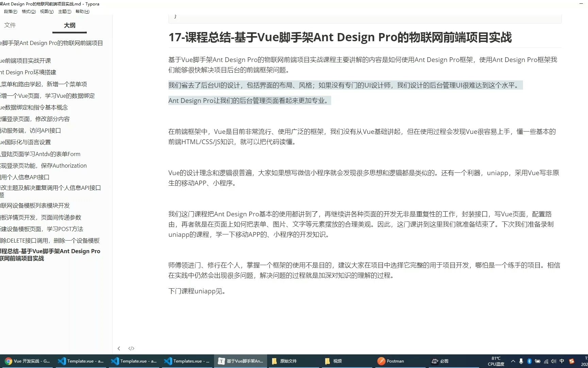Click final line 下门课程uniapp见
Image resolution: width=588 pixels, height=368 pixels.
[x=197, y=291]
